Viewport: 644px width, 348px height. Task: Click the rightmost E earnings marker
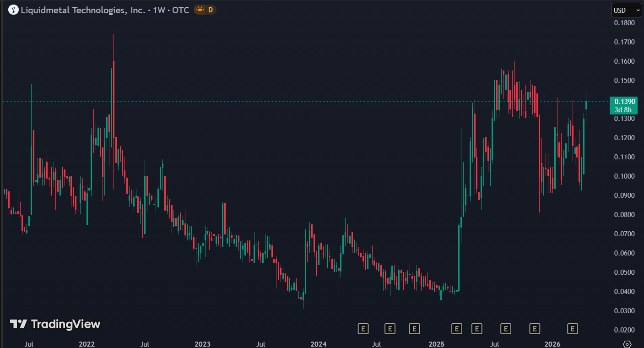(573, 328)
